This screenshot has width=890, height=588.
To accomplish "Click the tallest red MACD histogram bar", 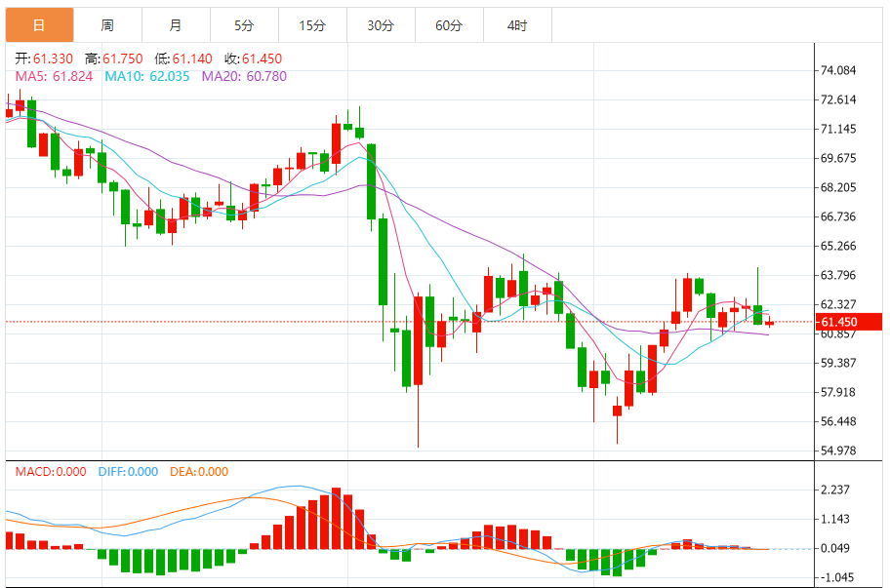I will point(336,518).
